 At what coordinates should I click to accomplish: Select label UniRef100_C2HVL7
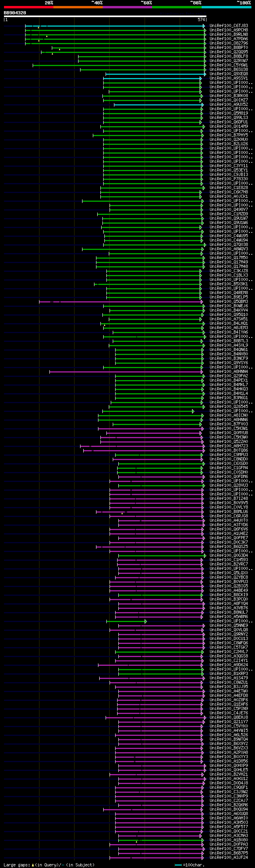pos(229,651)
